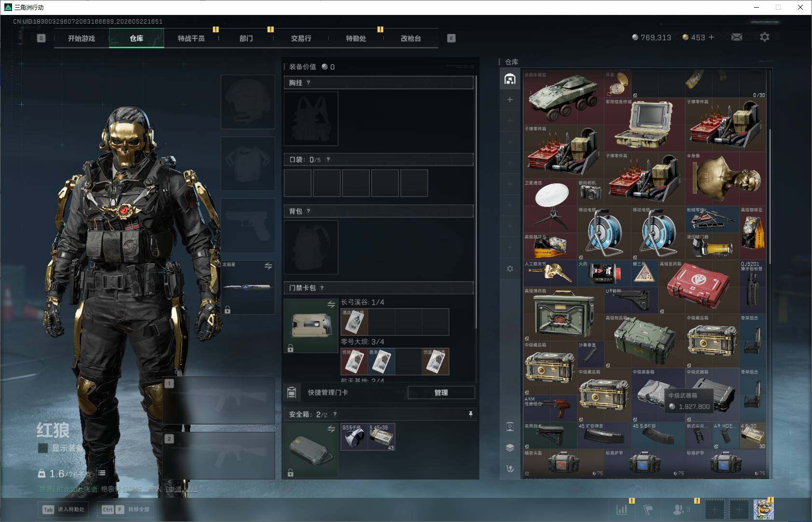Select the 液压破门器 item

pyautogui.click(x=712, y=246)
